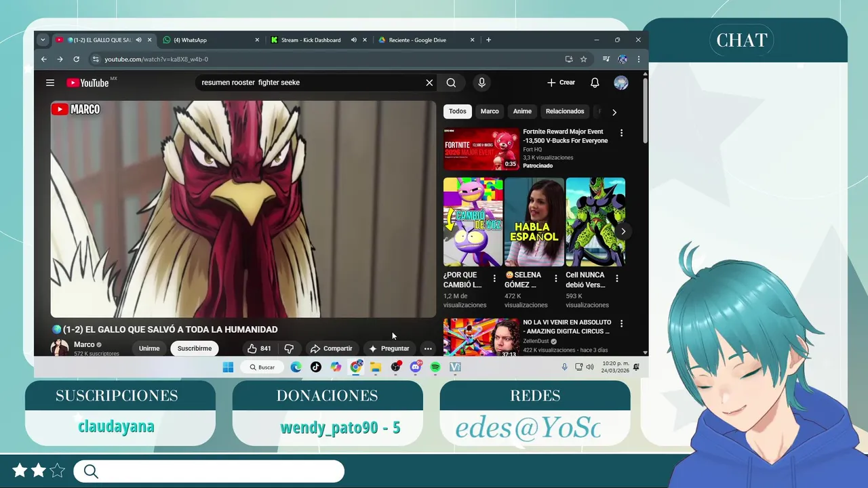Click the overlay search bar at bottom
This screenshot has width=868, height=488.
tap(209, 471)
